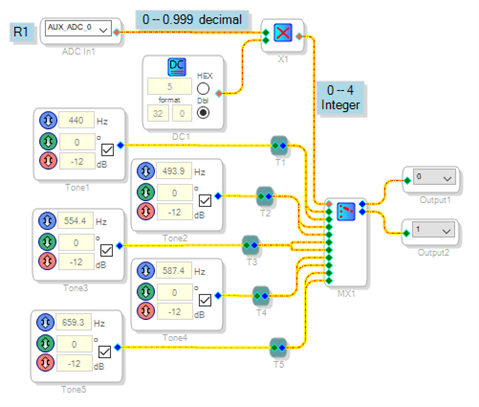Click Tone2 red gain stepper icon
The width and height of the screenshot is (479, 407).
coord(146,211)
